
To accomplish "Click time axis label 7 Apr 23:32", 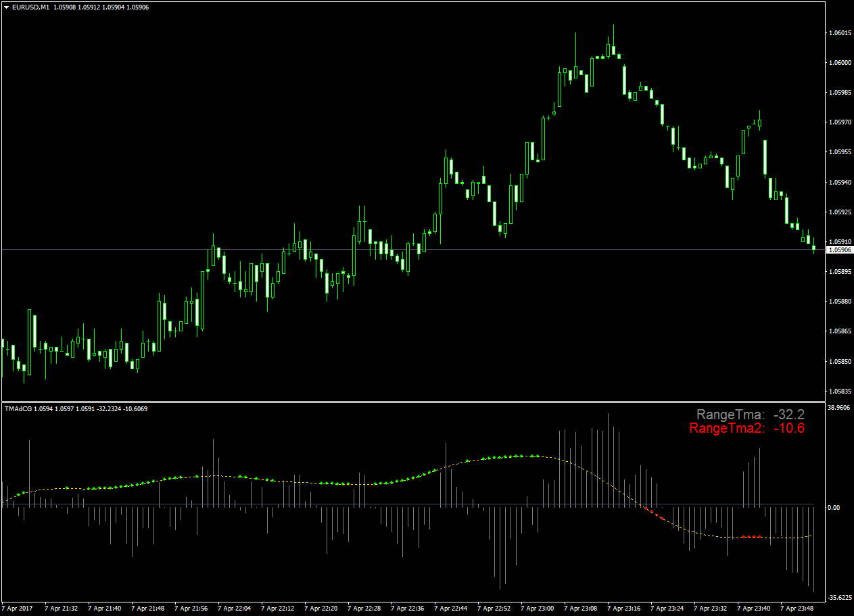I will [x=710, y=609].
